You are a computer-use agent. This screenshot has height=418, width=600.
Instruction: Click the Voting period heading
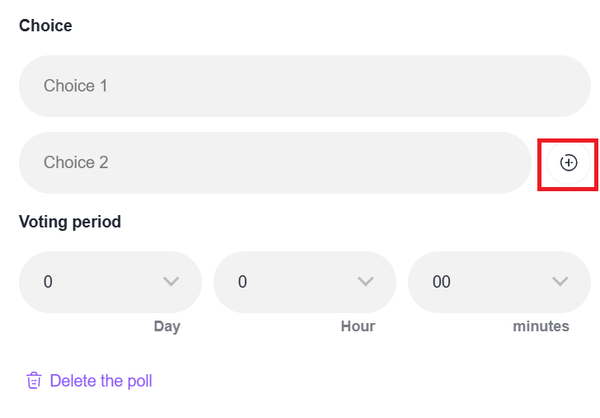tap(69, 222)
